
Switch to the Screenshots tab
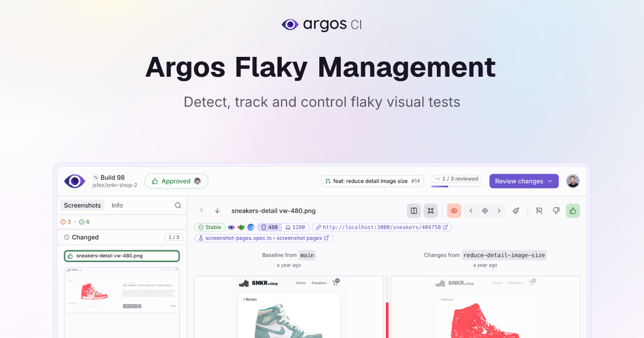click(82, 205)
